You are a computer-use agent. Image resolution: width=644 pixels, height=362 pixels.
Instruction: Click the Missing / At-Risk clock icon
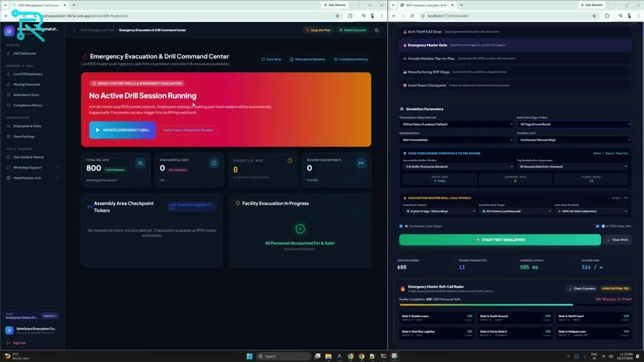(x=290, y=161)
